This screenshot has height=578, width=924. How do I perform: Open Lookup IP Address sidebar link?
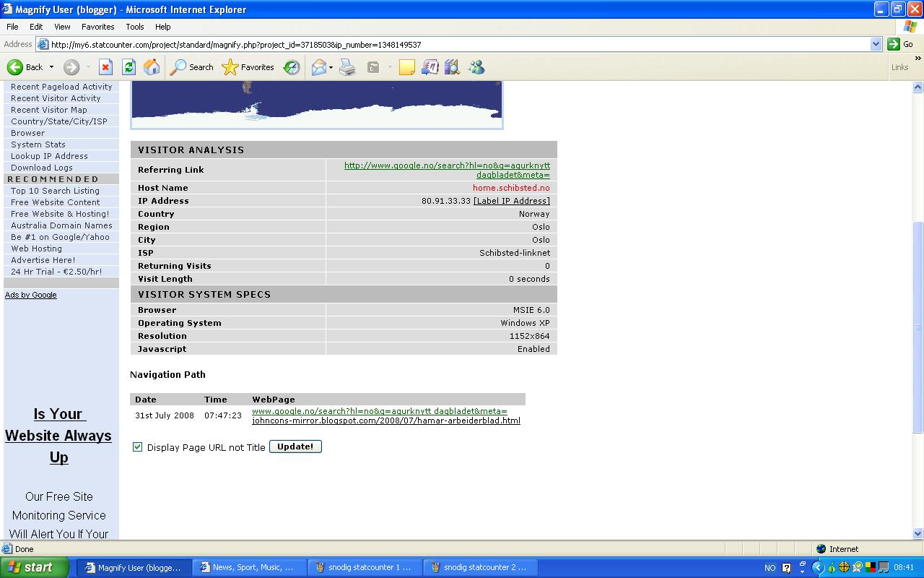49,156
